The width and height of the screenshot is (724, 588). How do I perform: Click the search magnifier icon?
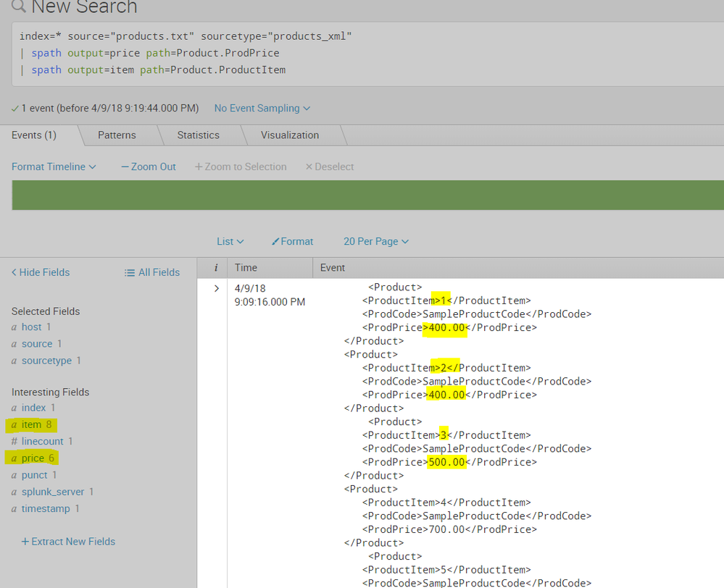[x=18, y=7]
